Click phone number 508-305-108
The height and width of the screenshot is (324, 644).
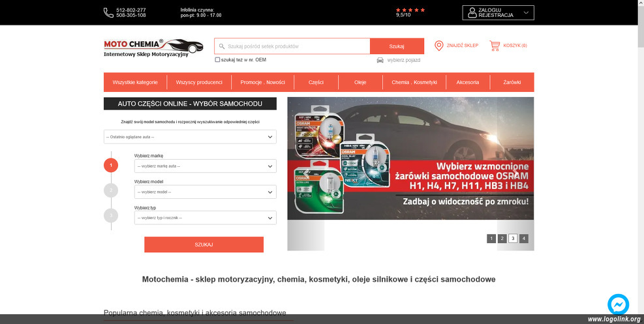click(x=131, y=15)
